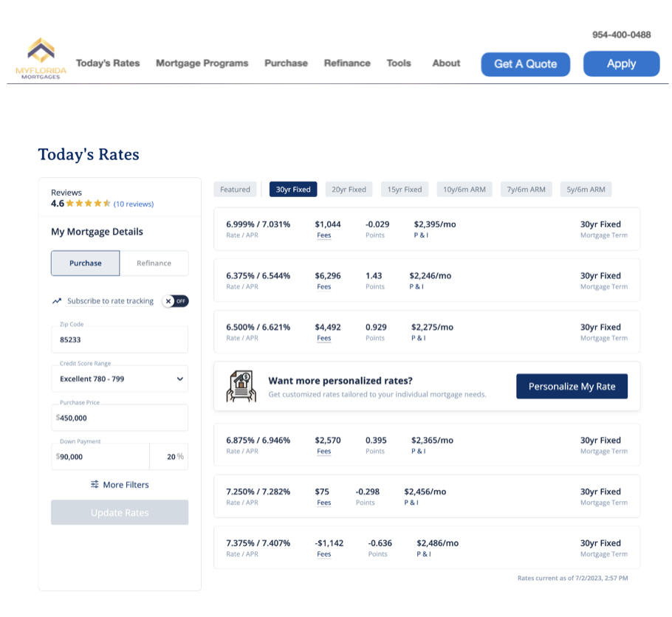672x617 pixels.
Task: Open the More Filters link
Action: click(x=120, y=485)
